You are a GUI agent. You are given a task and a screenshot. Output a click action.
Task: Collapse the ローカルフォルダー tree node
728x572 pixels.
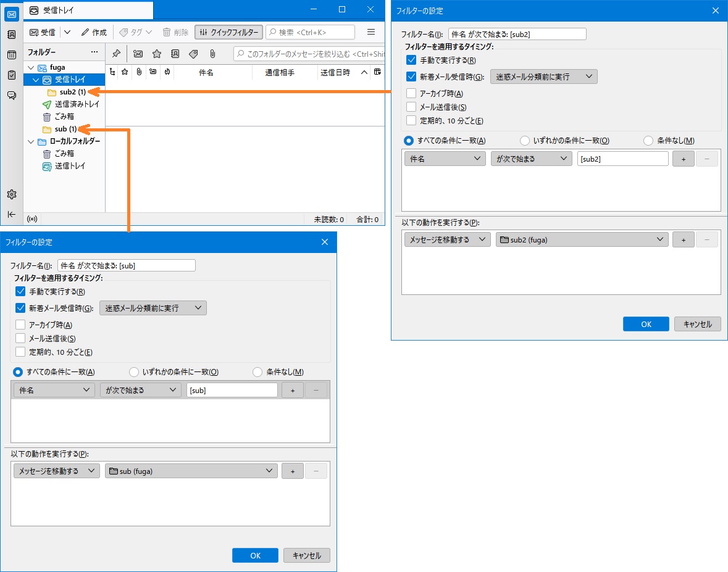click(x=30, y=141)
